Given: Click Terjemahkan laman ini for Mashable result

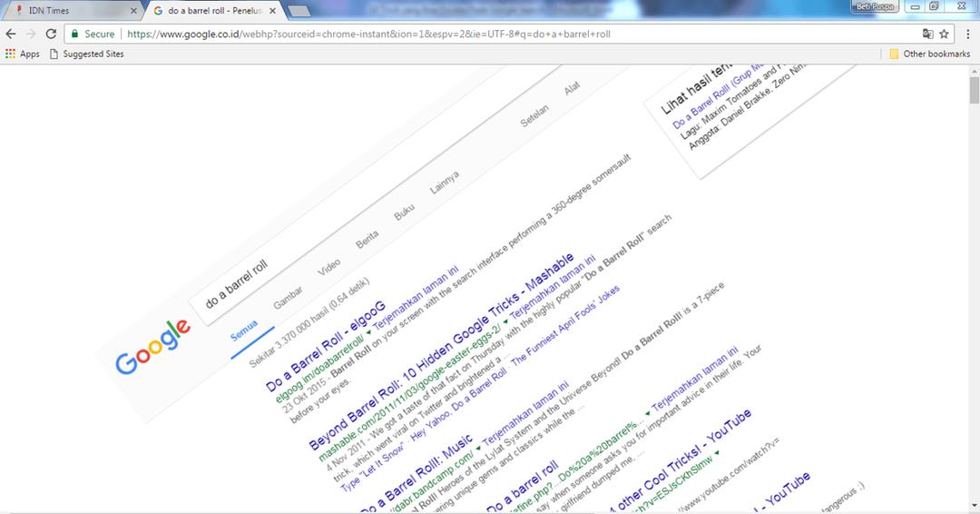Looking at the screenshot, I should (554, 286).
